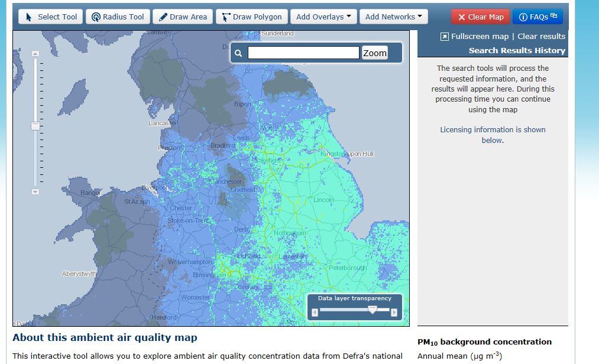Click the zoom-in arrow atop zoom slider
Viewport: 599px width, 364px height.
[35, 54]
